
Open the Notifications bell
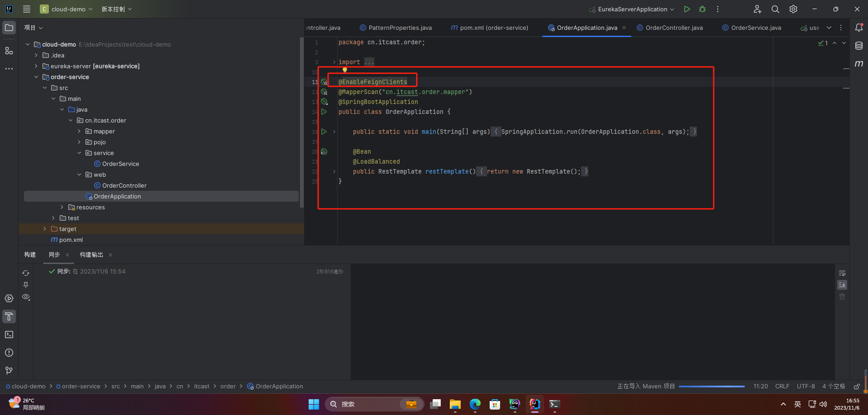859,28
